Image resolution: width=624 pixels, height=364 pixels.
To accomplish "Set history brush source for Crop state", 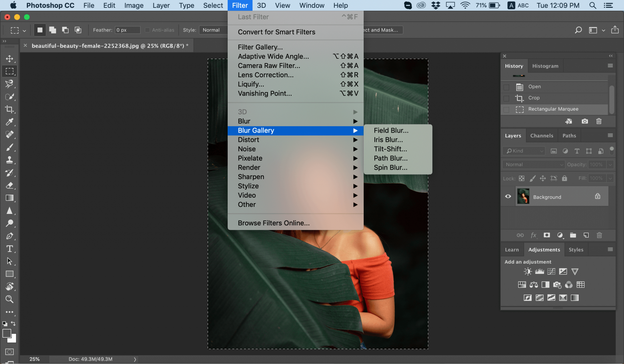I will (506, 98).
